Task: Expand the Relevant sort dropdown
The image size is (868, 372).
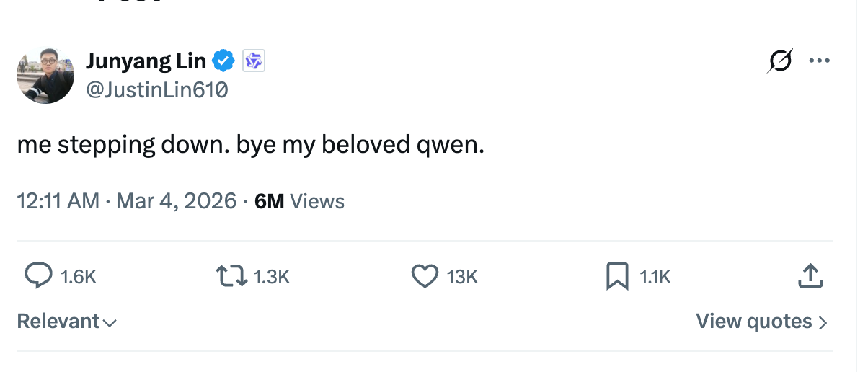Action: (66, 322)
